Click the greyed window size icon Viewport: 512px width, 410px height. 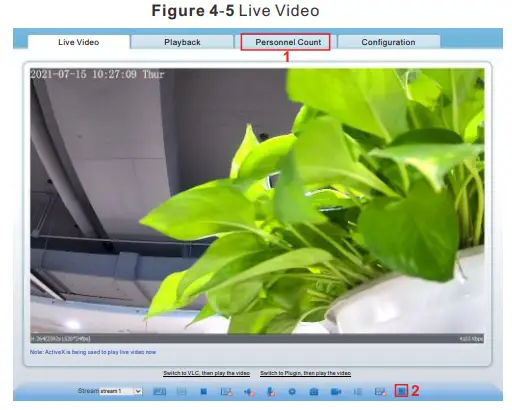181,391
